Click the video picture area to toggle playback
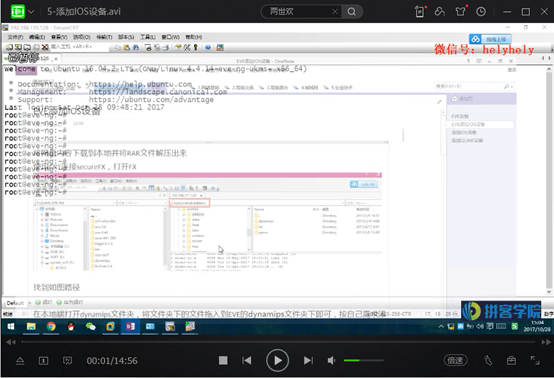 pos(277,179)
